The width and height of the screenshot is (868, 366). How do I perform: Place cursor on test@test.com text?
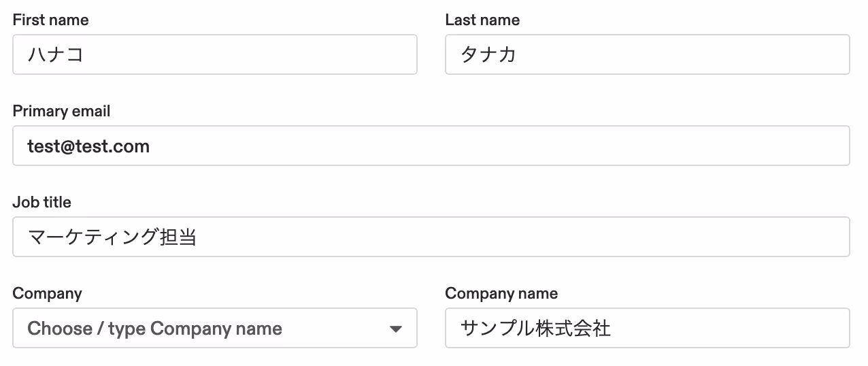click(88, 146)
